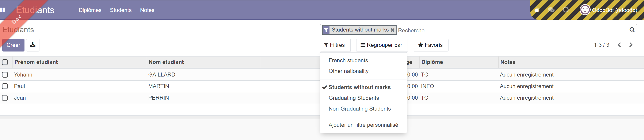Go to previous page arrow
The height and width of the screenshot is (140, 644).
(619, 45)
